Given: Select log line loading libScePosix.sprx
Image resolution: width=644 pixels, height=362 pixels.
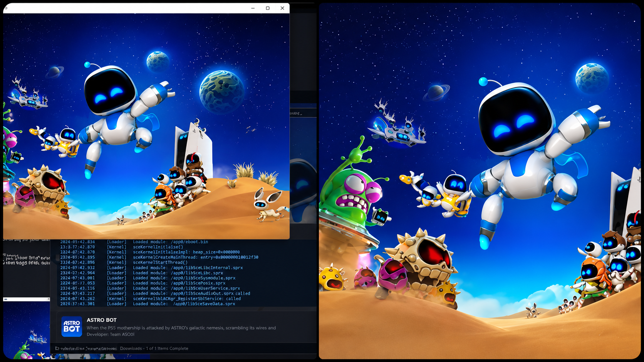Looking at the screenshot, I should 143,283.
